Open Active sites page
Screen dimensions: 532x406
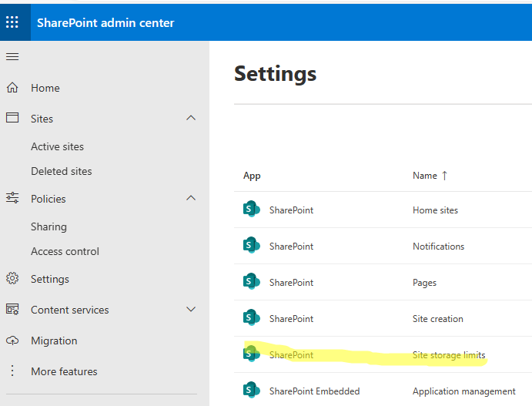57,146
